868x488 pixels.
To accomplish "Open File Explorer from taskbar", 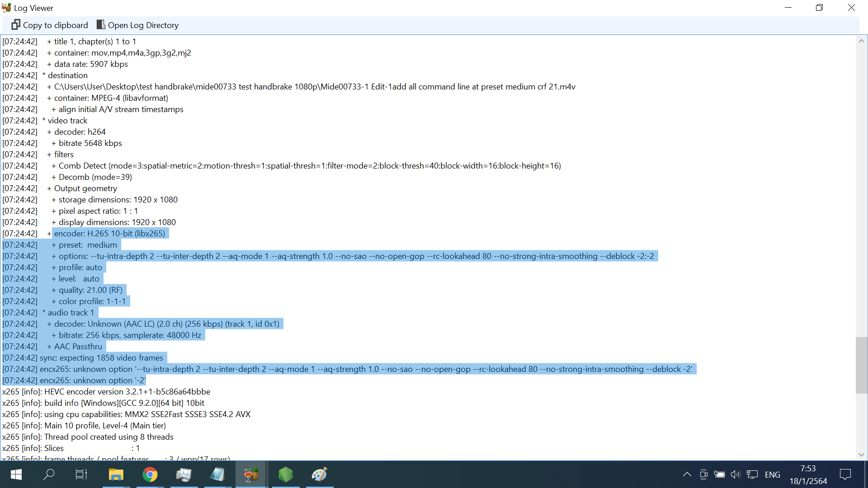I will click(116, 474).
